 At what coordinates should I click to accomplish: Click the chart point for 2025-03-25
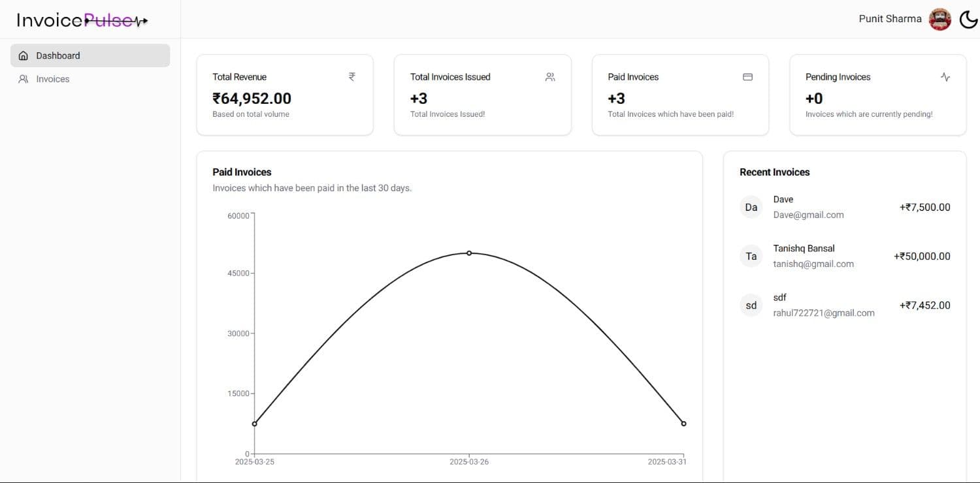tap(255, 424)
